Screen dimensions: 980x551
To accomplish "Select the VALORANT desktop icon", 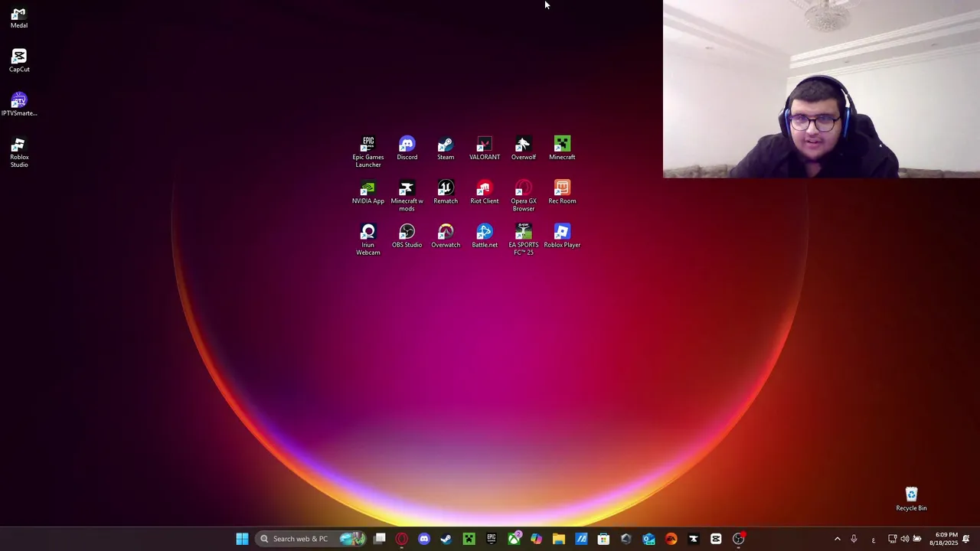I will [x=485, y=148].
